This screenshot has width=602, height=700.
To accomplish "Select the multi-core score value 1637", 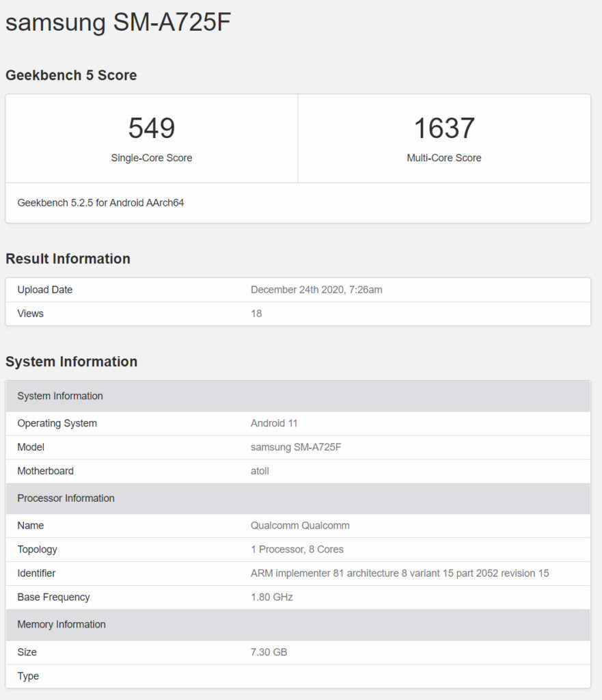I will 444,129.
